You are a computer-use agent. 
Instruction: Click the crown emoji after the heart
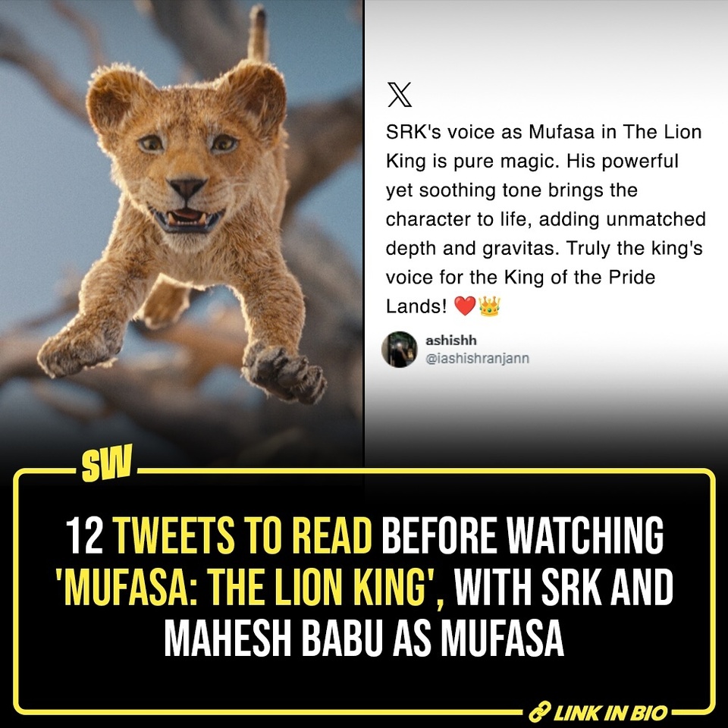[489, 306]
